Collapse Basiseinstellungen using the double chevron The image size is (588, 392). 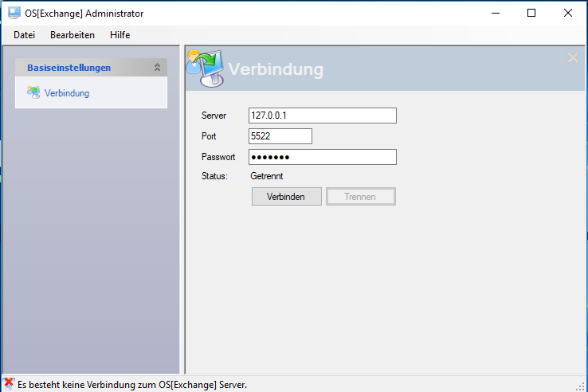point(157,68)
